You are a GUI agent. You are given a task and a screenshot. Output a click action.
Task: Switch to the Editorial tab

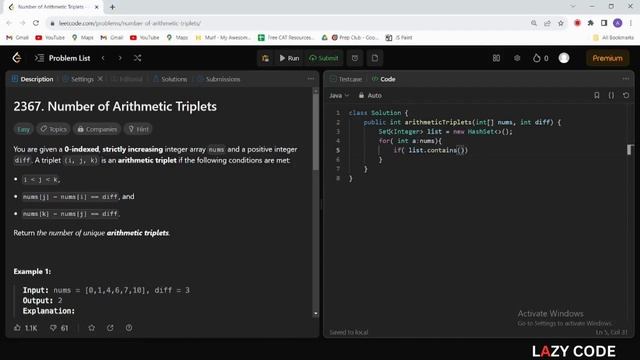(127, 79)
